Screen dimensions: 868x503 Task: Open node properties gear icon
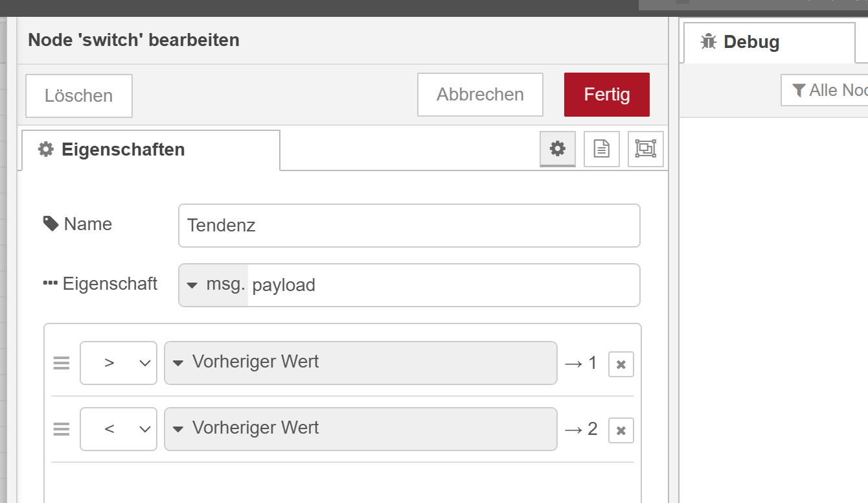point(558,149)
